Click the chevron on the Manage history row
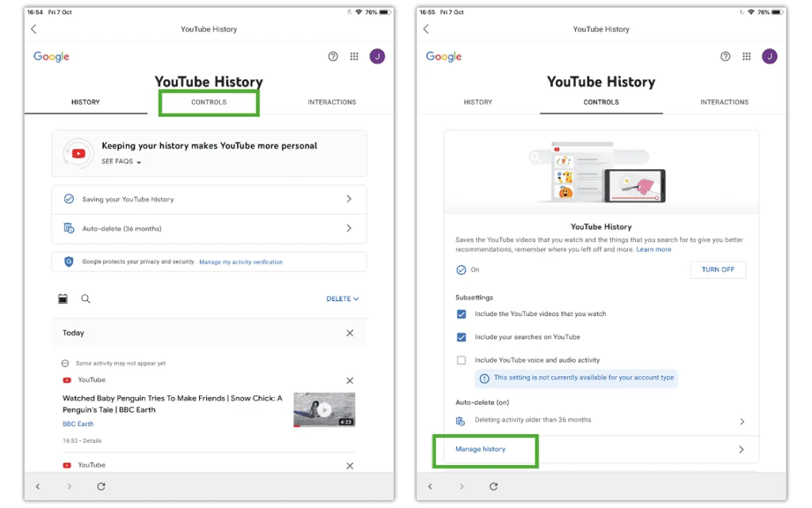 point(741,449)
